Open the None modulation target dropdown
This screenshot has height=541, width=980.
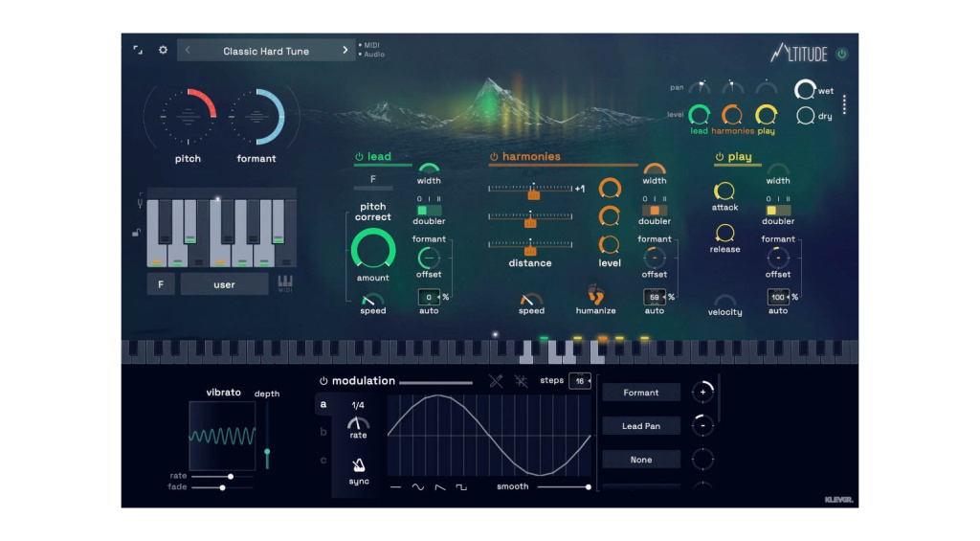(x=641, y=460)
